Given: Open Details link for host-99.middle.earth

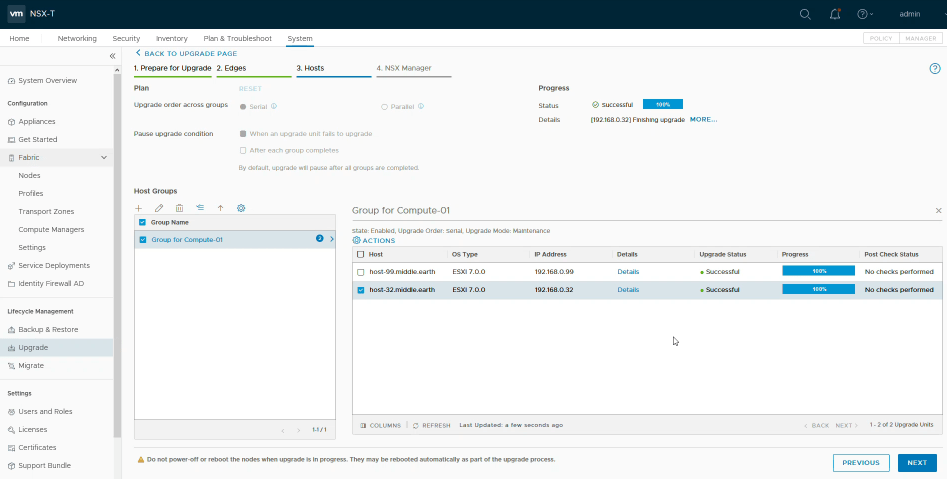Looking at the screenshot, I should click(x=627, y=272).
